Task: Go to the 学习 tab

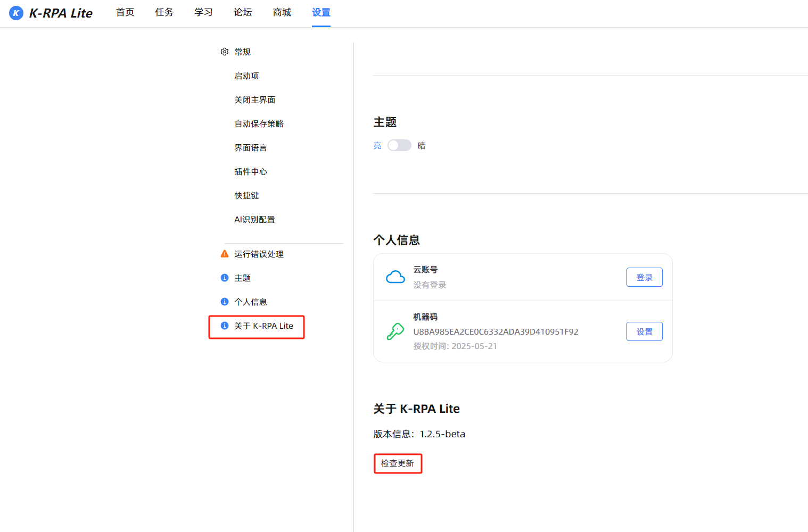Action: point(203,12)
